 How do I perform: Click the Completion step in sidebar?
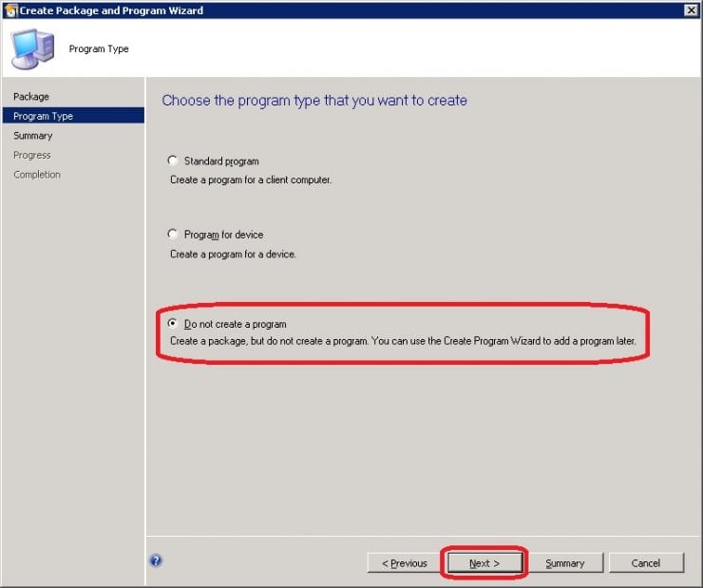37,175
